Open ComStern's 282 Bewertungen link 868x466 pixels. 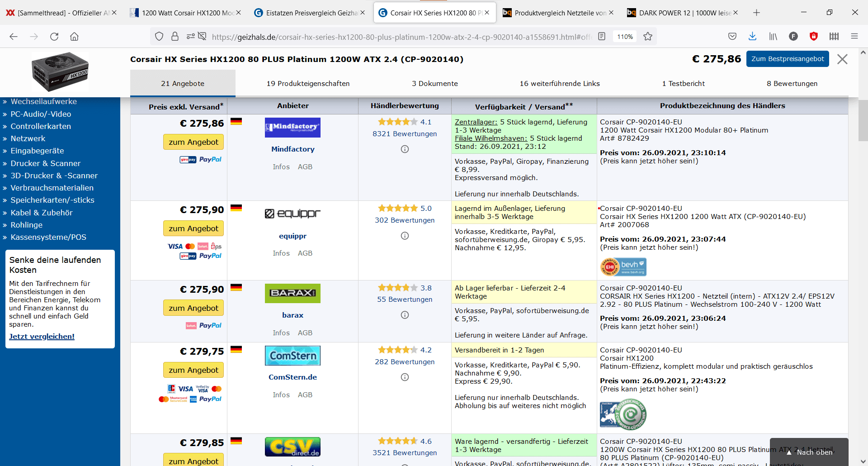point(405,362)
